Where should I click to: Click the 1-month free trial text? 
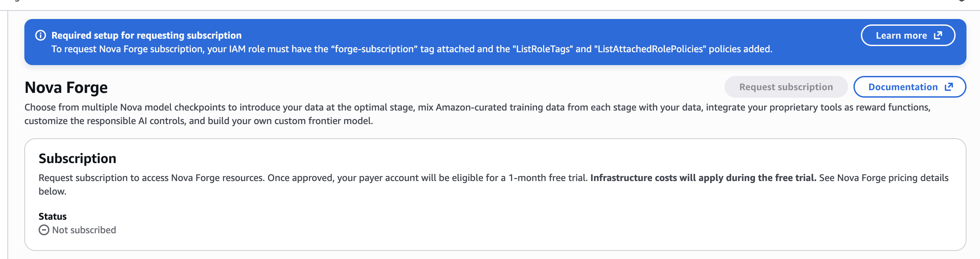(548, 178)
